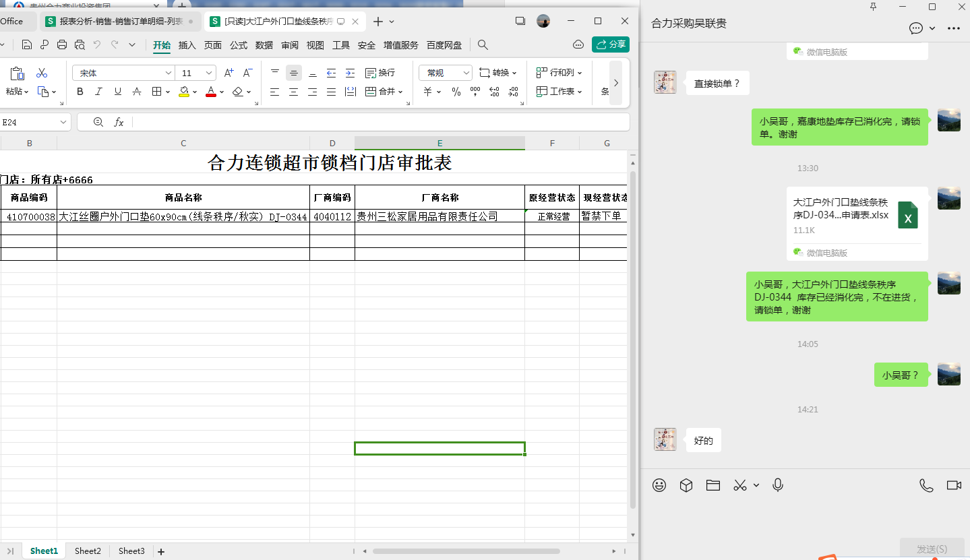
Task: Open the received xlsx file attachment
Action: (857, 216)
